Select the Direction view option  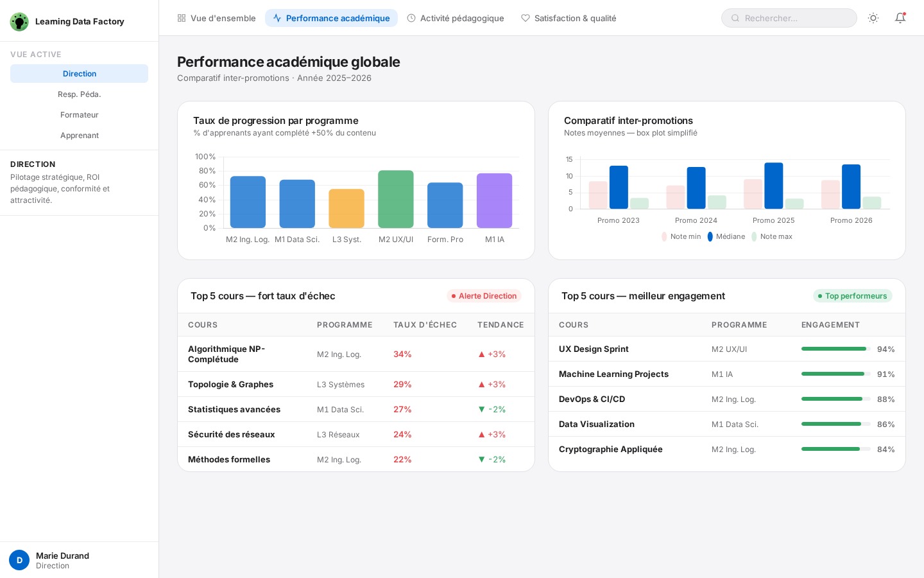pyautogui.click(x=79, y=74)
